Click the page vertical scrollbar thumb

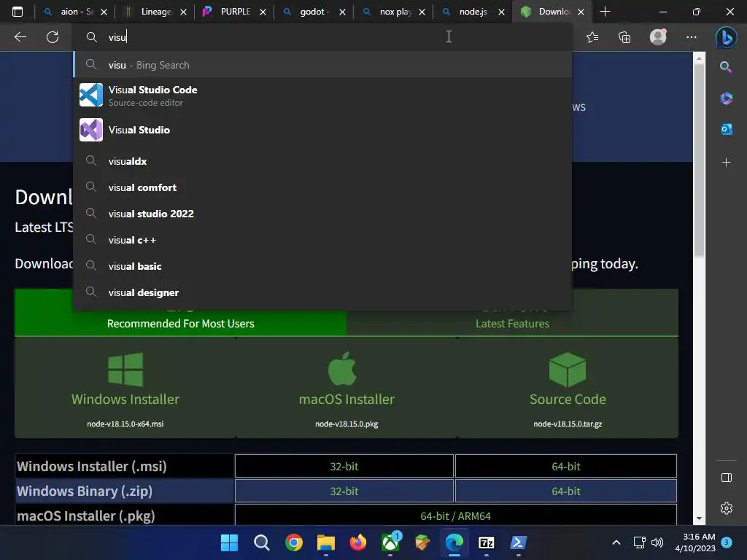coord(699,161)
